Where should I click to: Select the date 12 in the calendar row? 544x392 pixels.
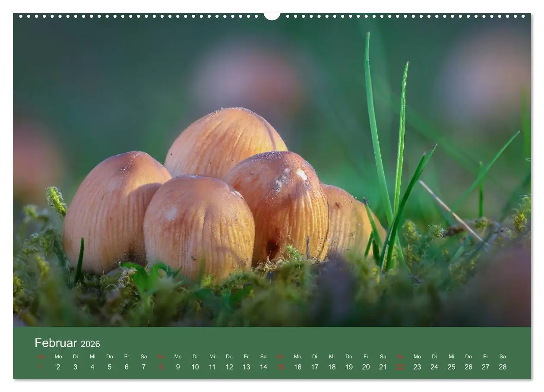(229, 367)
